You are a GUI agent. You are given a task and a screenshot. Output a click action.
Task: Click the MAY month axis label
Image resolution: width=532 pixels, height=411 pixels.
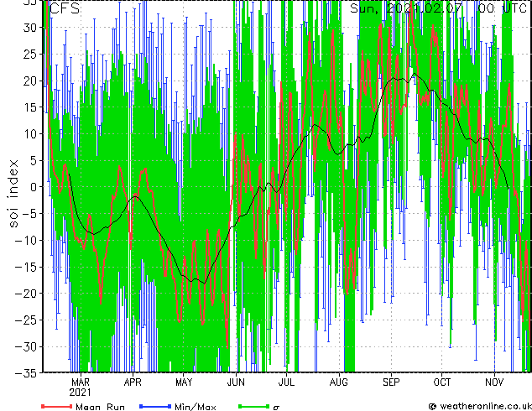click(184, 382)
